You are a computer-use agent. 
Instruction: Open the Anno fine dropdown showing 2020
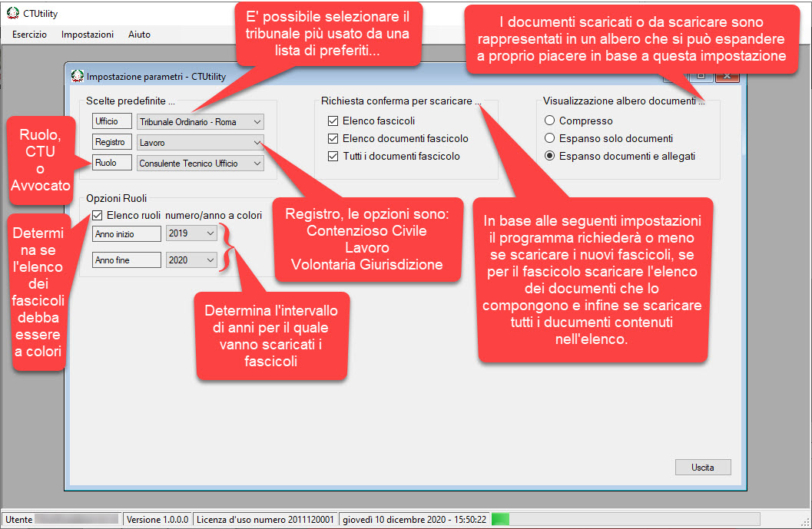(191, 260)
